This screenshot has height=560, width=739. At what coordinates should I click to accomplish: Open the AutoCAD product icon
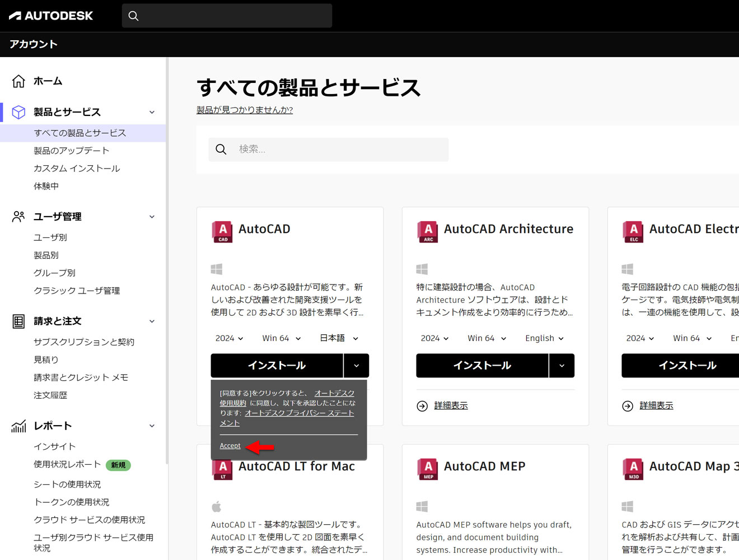222,231
